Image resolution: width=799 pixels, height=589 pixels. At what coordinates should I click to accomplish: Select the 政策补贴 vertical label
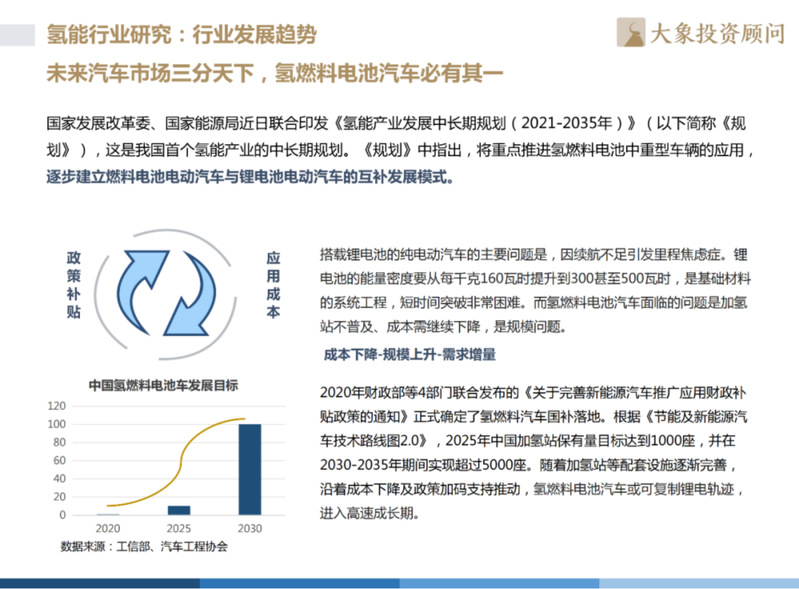pyautogui.click(x=73, y=284)
